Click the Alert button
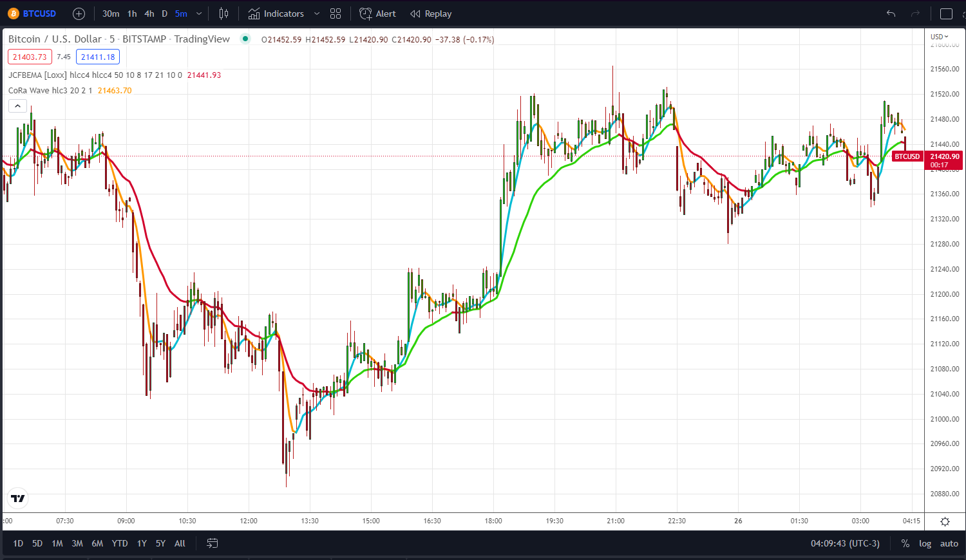 (377, 14)
